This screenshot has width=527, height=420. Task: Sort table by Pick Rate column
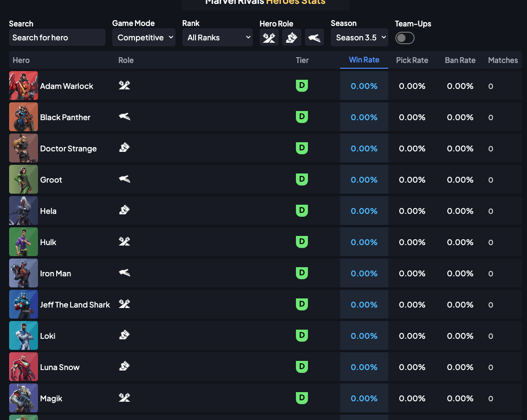412,60
